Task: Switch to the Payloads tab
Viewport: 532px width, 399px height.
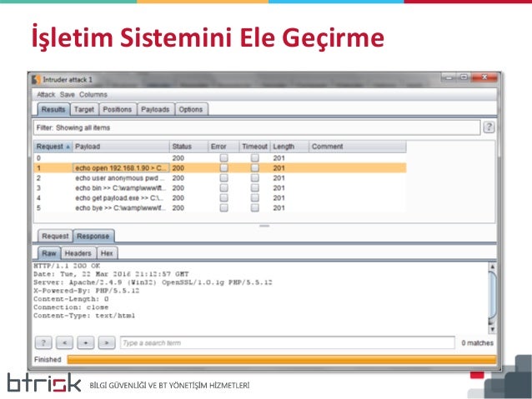Action: [x=155, y=109]
